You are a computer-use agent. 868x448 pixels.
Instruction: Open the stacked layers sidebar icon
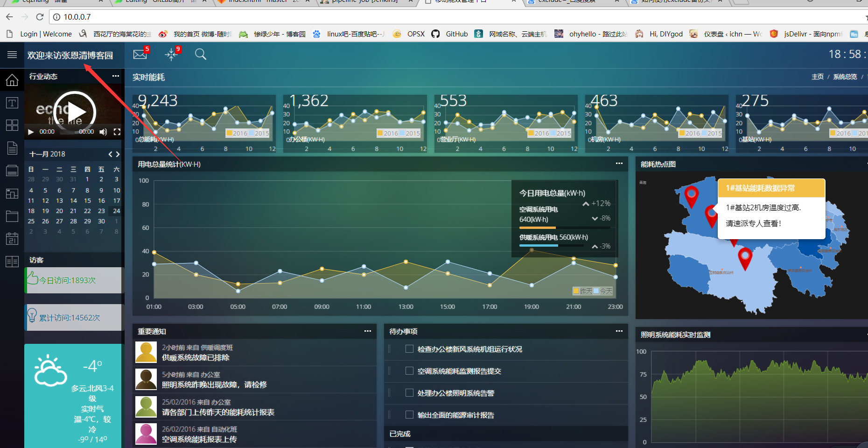click(12, 171)
